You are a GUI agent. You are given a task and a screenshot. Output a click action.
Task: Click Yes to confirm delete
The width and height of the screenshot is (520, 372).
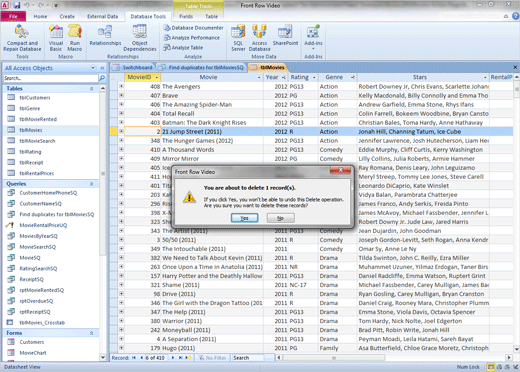(245, 218)
